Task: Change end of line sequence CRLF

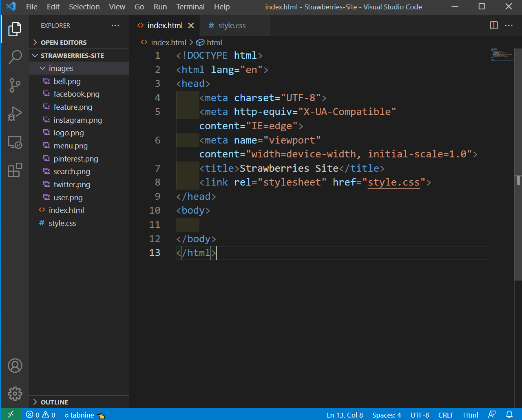Action: click(x=446, y=415)
